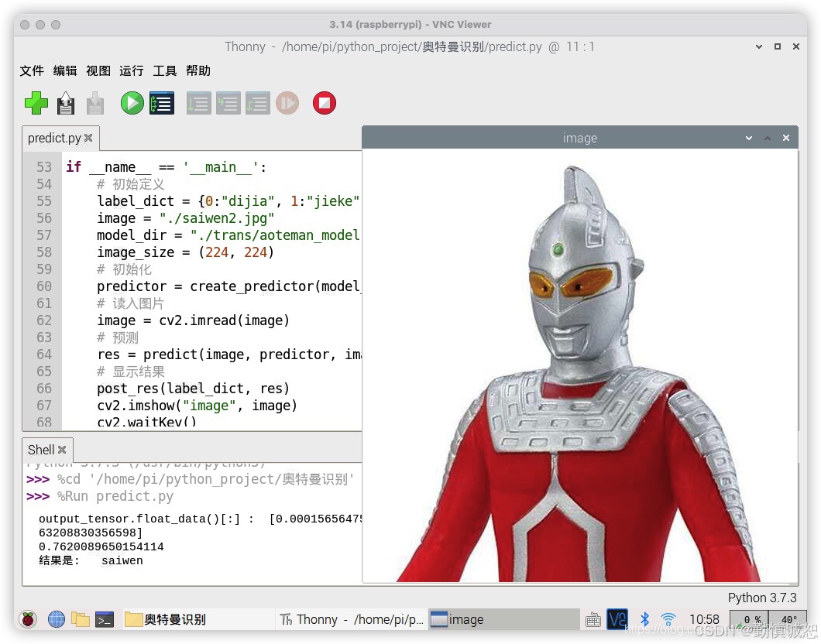Launch terminal icon in taskbar

(105, 619)
